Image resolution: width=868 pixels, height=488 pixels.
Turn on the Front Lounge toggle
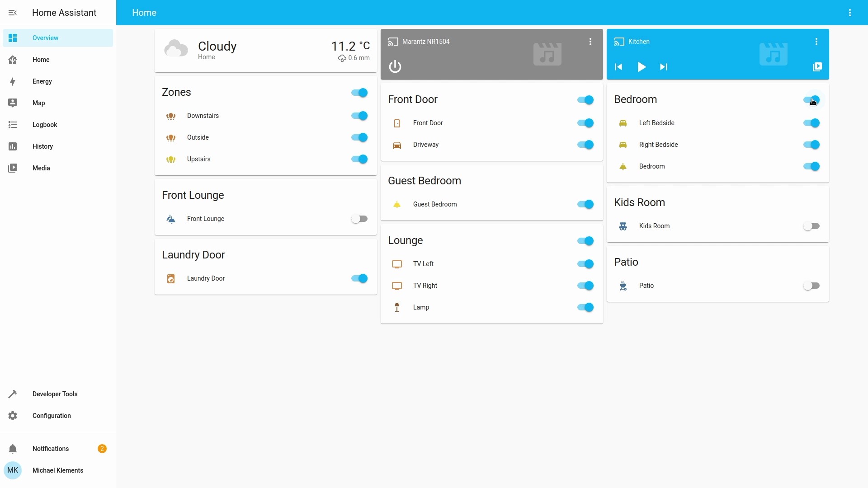(359, 219)
